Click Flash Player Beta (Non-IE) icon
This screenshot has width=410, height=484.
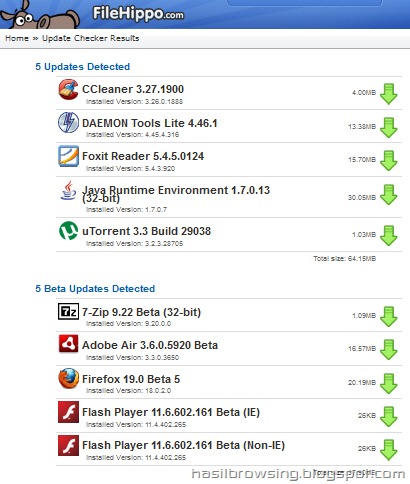point(68,445)
